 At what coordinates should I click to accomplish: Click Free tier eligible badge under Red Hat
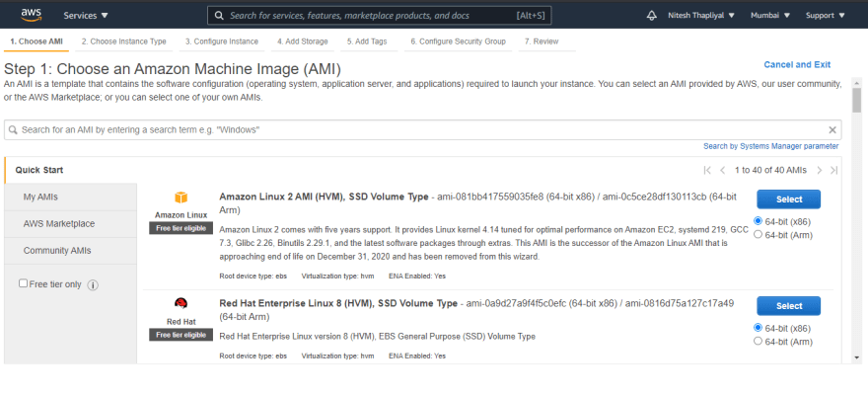181,335
